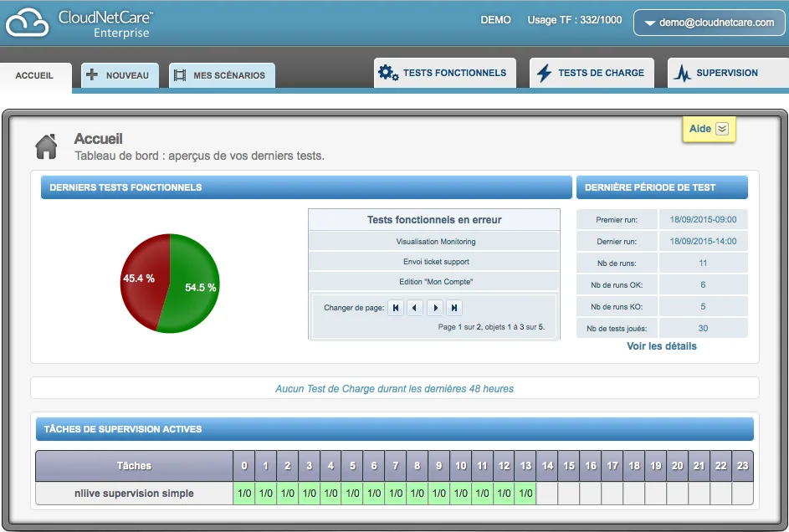Screen dimensions: 789x532
Task: Open the Supervision section
Action: pos(728,73)
